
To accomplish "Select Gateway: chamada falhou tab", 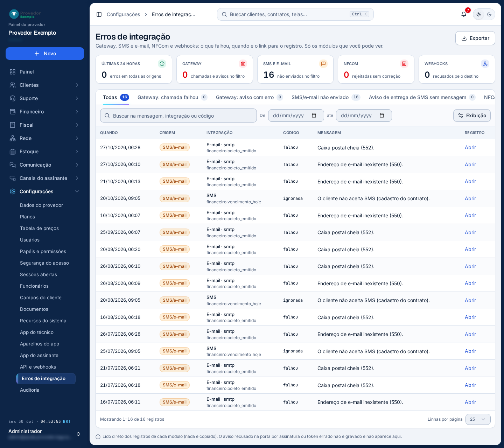I will pos(173,97).
